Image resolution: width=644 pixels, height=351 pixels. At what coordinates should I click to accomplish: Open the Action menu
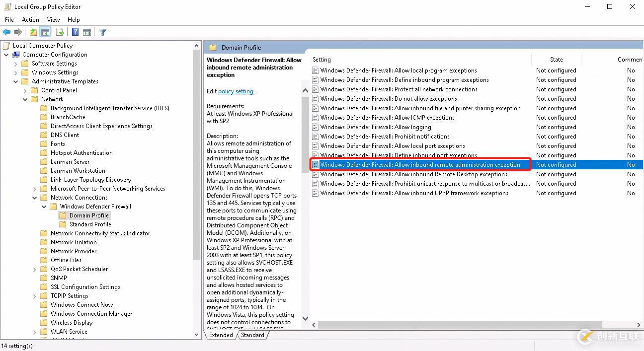[x=30, y=19]
